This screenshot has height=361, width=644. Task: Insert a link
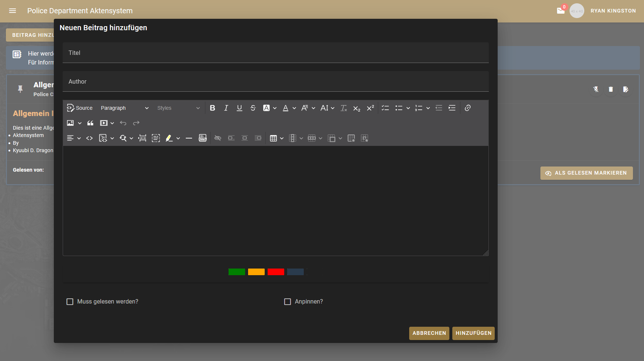click(x=467, y=108)
